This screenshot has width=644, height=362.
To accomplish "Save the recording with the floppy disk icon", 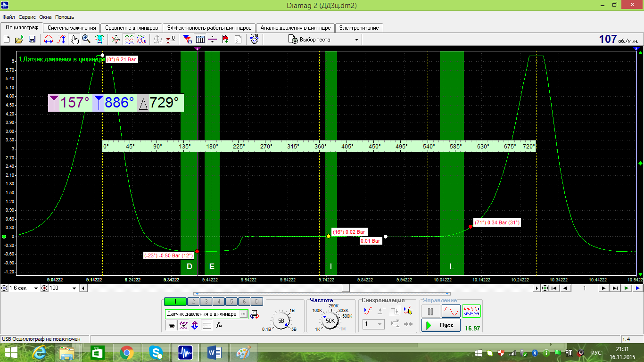I will [x=32, y=40].
